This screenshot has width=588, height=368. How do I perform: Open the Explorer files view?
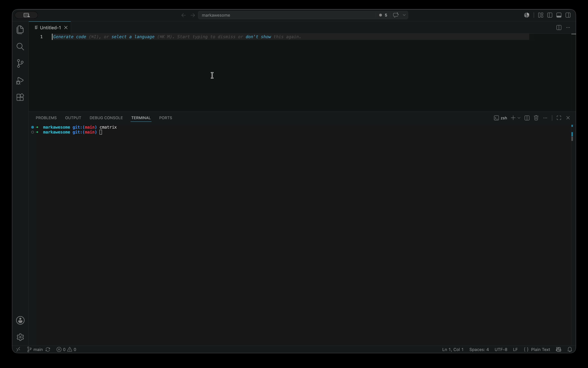(20, 30)
